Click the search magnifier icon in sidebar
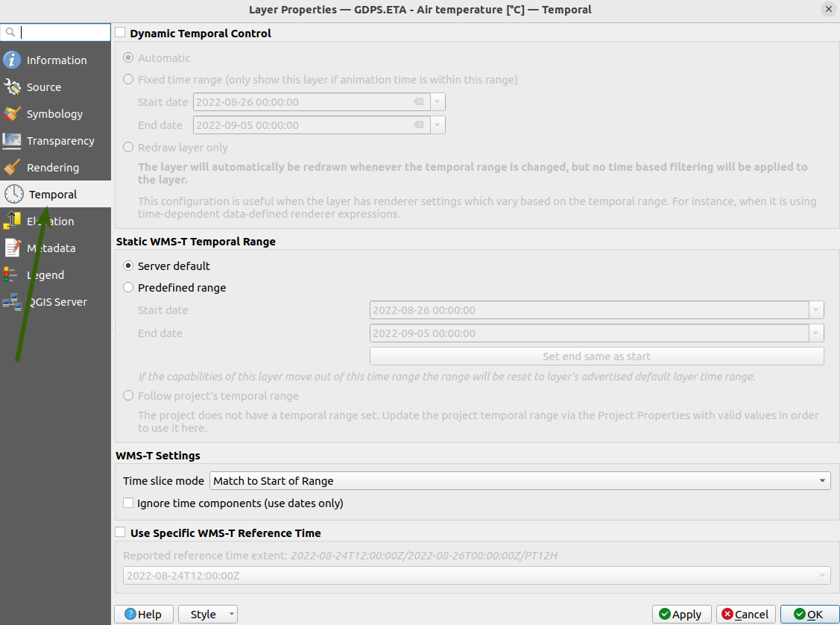 pyautogui.click(x=10, y=32)
